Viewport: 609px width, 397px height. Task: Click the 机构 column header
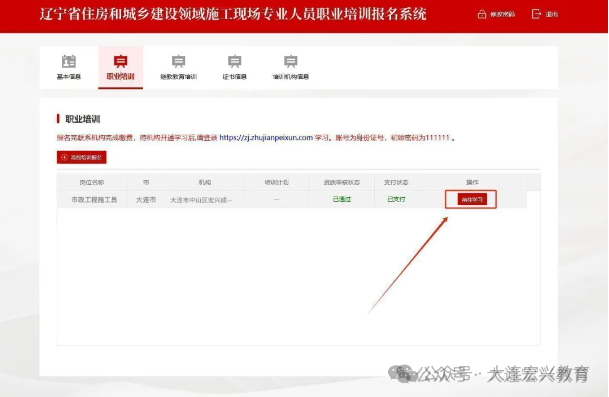click(x=205, y=182)
